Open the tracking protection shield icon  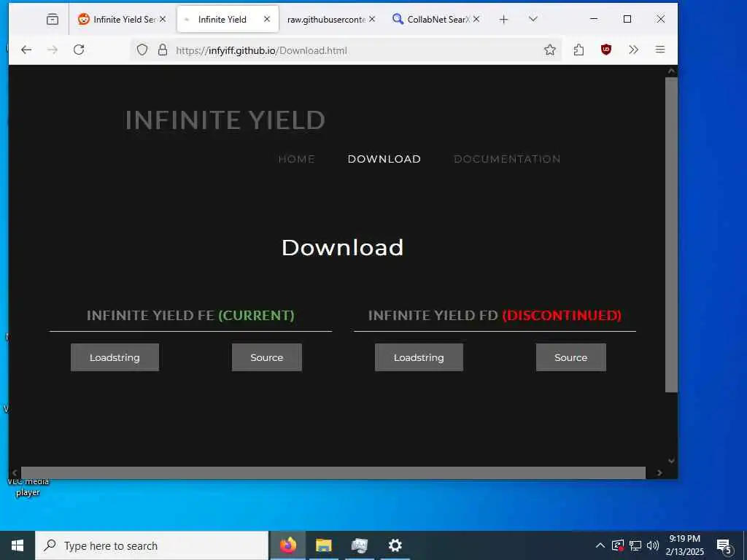tap(142, 50)
